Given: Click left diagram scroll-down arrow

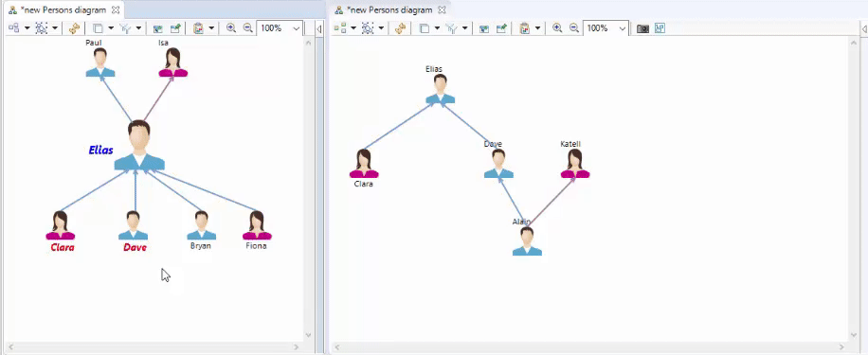Looking at the screenshot, I should 308,335.
